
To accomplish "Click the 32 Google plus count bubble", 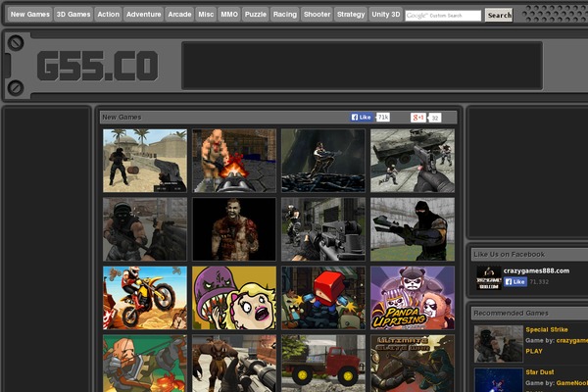I will coord(435,118).
